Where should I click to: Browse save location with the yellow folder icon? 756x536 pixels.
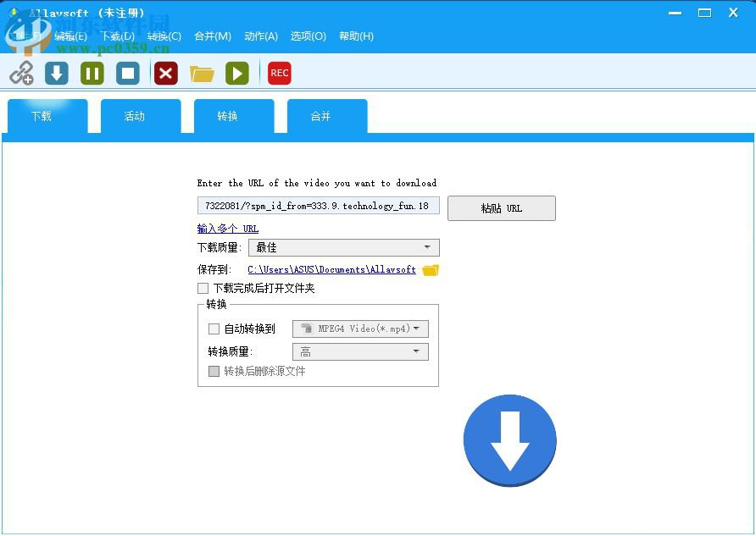tap(430, 268)
